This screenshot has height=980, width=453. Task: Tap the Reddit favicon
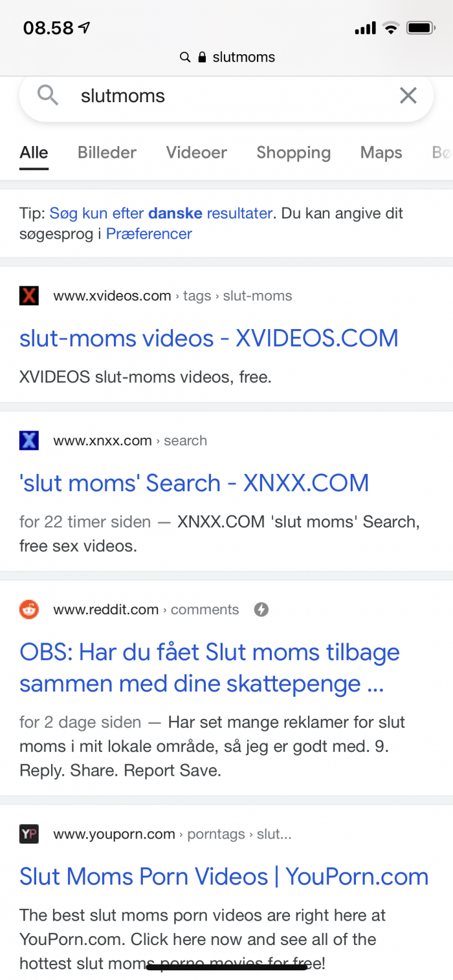click(x=29, y=610)
